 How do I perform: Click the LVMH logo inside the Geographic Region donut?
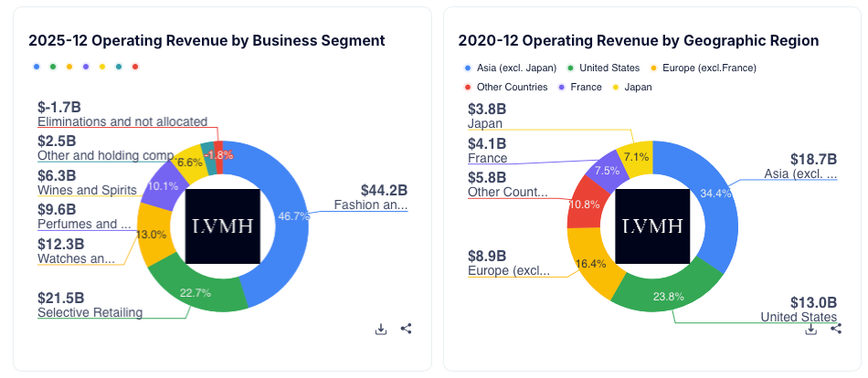652,226
